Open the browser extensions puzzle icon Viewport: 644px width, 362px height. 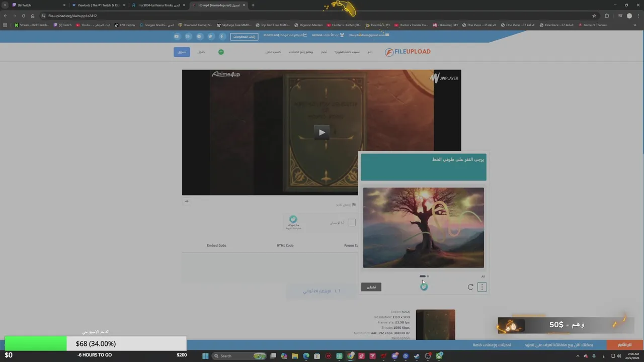pyautogui.click(x=606, y=16)
